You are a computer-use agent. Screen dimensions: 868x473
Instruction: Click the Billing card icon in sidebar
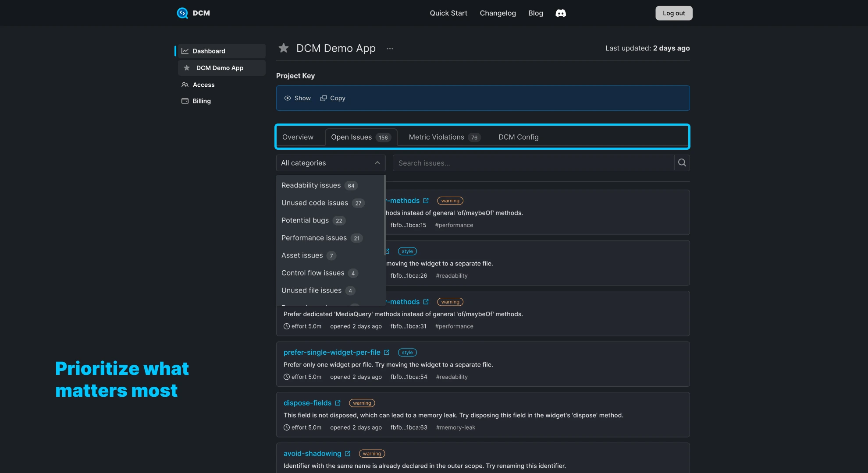click(185, 101)
